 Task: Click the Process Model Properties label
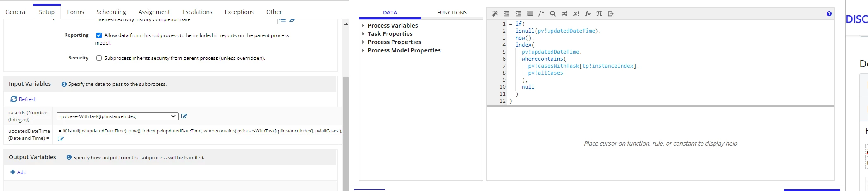pos(404,50)
